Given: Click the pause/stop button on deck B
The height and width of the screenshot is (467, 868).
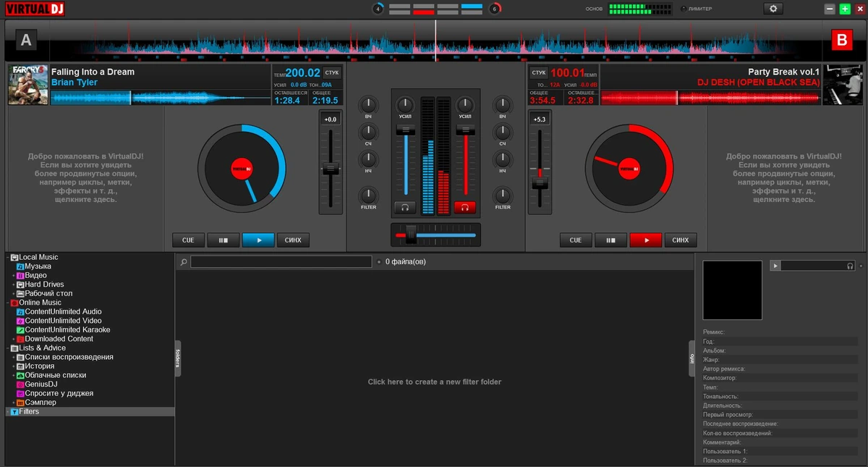Looking at the screenshot, I should pyautogui.click(x=611, y=240).
